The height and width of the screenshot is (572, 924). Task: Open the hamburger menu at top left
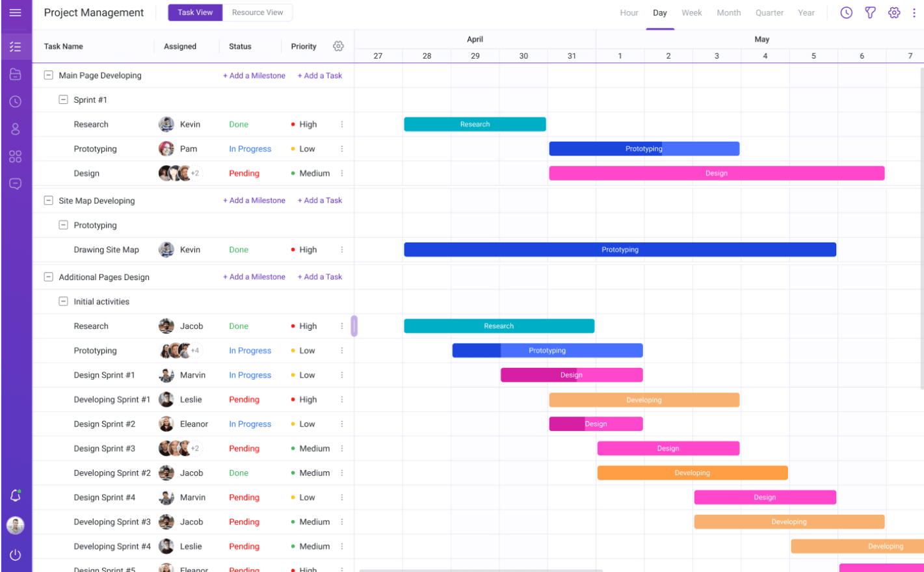[x=15, y=12]
